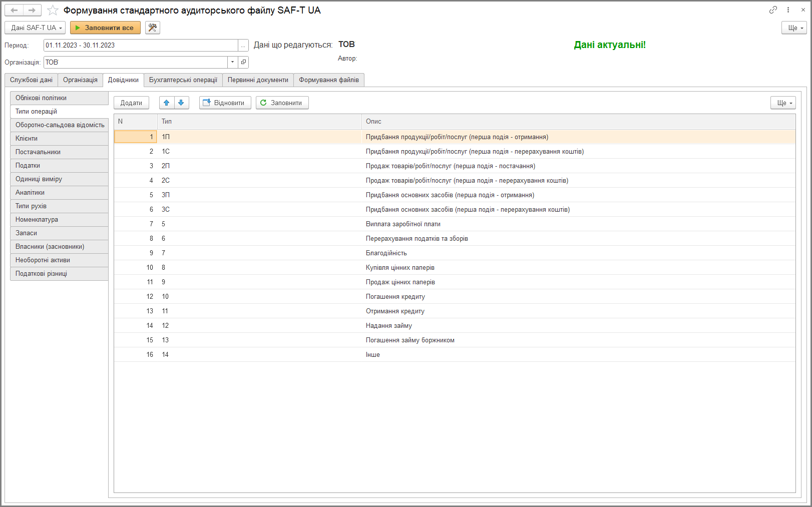The height and width of the screenshot is (507, 812).
Task: Select the 'Погашення займу боржником' row
Action: (455, 340)
